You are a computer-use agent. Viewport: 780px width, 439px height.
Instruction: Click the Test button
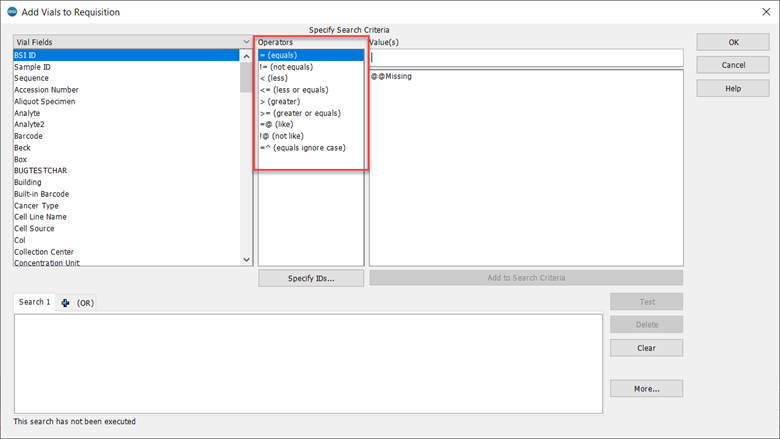pos(647,302)
